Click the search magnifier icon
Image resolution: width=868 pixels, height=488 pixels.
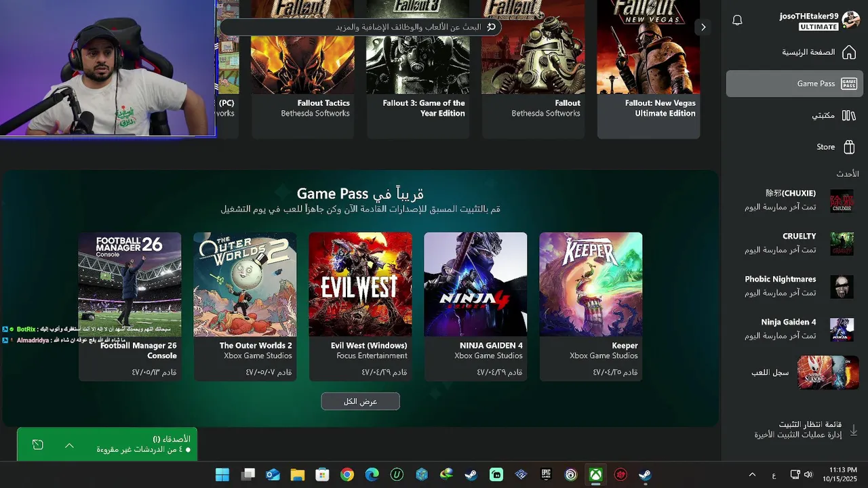491,27
